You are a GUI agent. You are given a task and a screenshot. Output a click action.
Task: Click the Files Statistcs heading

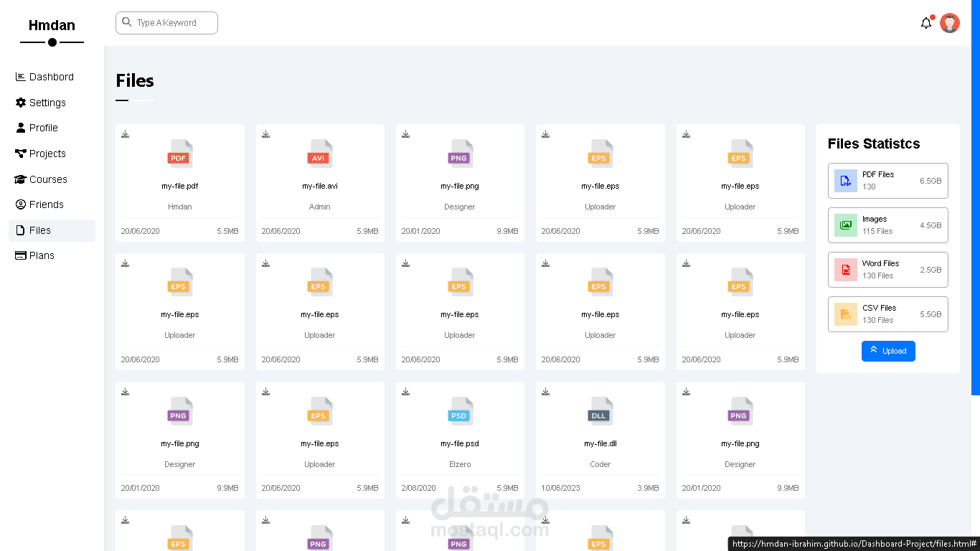[x=874, y=143]
